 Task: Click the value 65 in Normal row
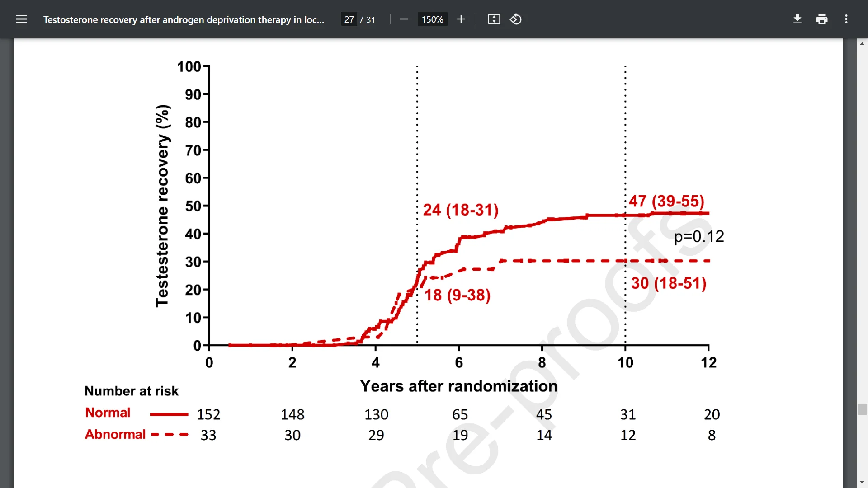[460, 414]
